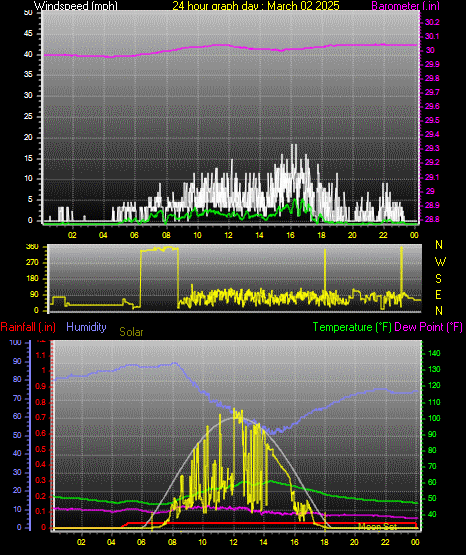Click the 45 windspeed scale value

click(28, 34)
